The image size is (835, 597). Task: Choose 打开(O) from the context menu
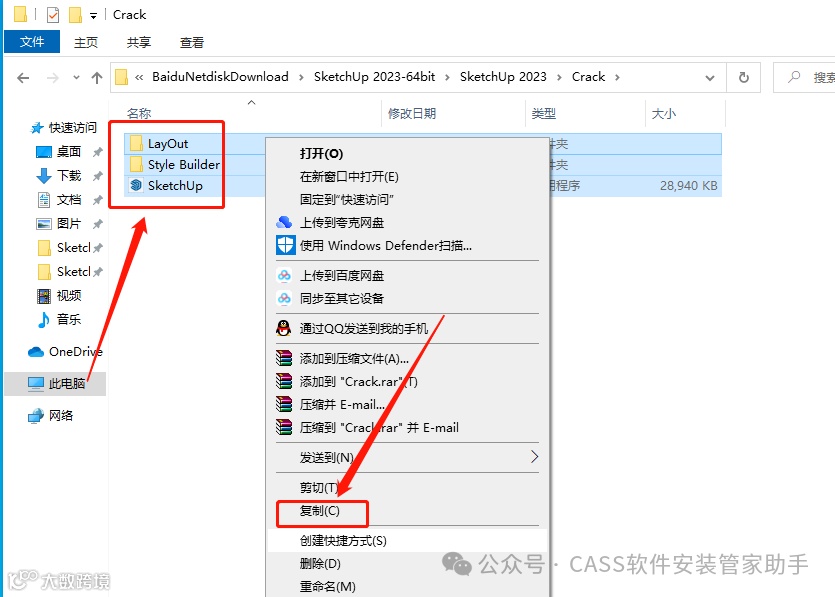click(x=408, y=153)
